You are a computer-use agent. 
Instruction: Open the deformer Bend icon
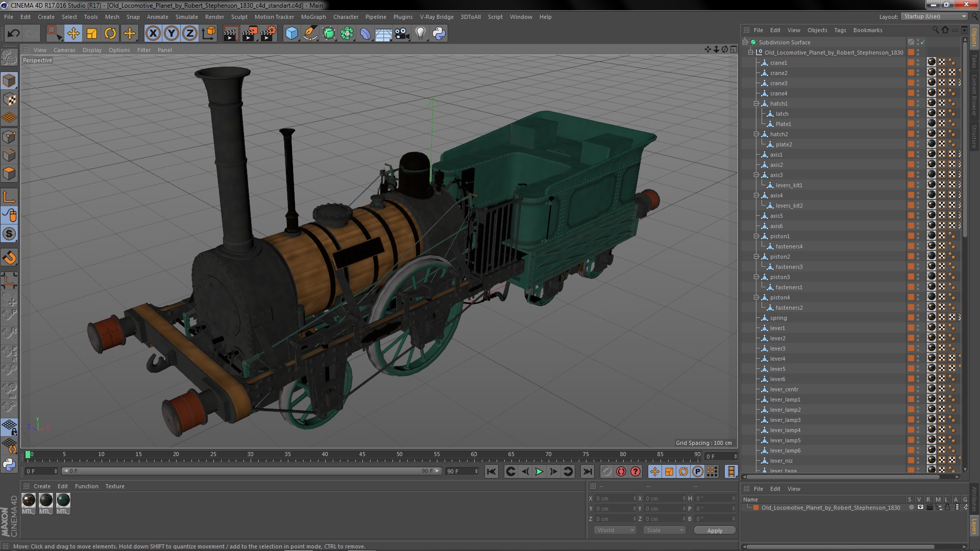point(365,34)
